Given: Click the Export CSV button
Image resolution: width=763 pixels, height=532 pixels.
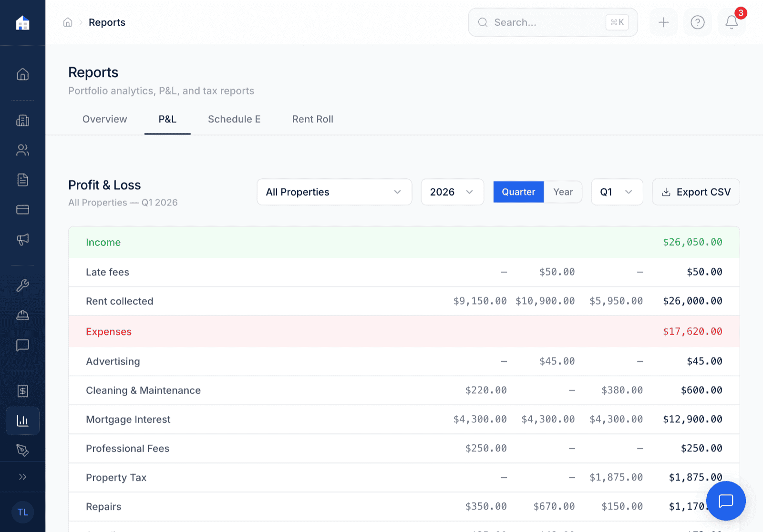Looking at the screenshot, I should click(696, 192).
